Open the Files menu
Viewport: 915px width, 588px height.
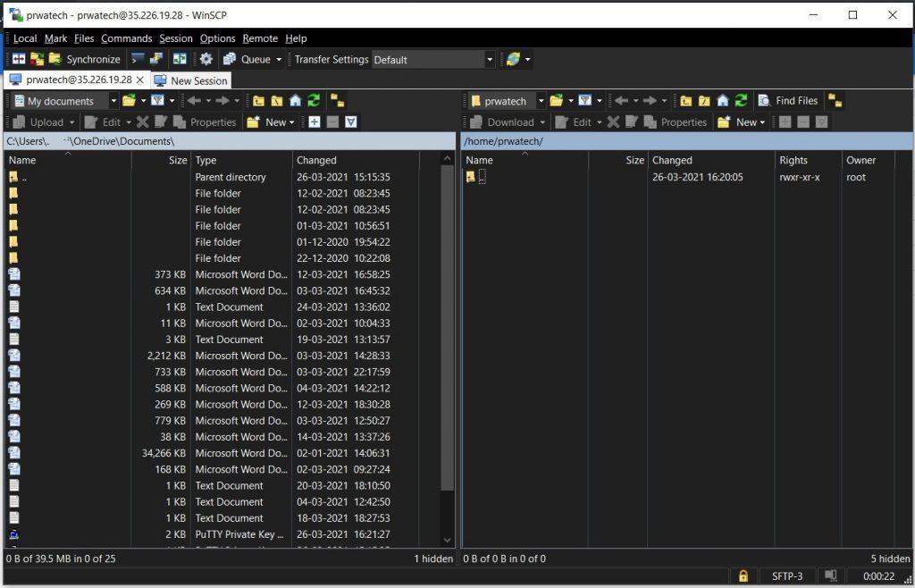(84, 38)
